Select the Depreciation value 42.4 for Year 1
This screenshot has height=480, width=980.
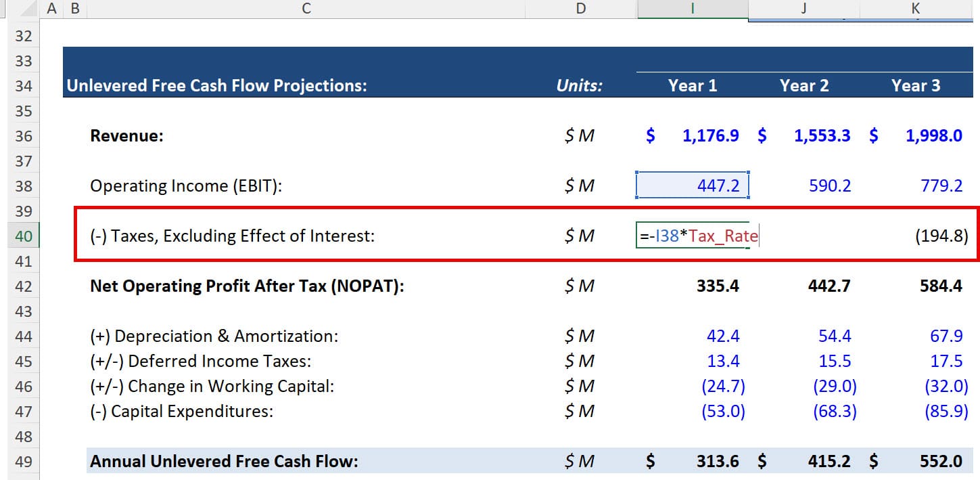click(724, 336)
